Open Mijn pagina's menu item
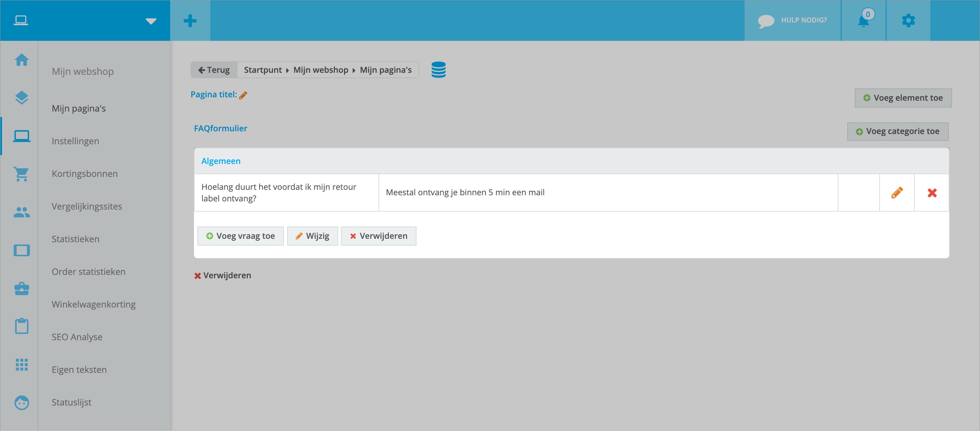Screen dimensions: 980x431 pyautogui.click(x=79, y=109)
